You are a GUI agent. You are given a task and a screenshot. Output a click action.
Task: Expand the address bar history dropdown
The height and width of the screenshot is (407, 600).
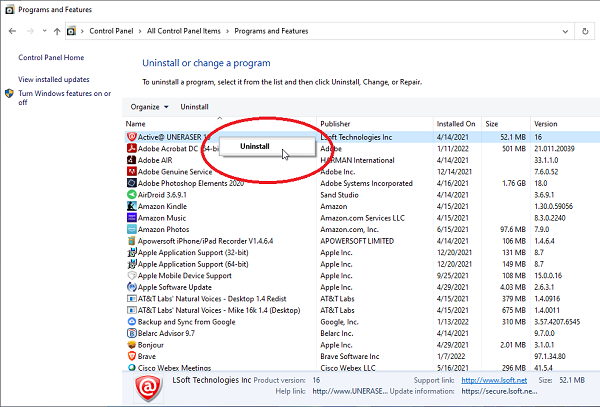coord(565,31)
